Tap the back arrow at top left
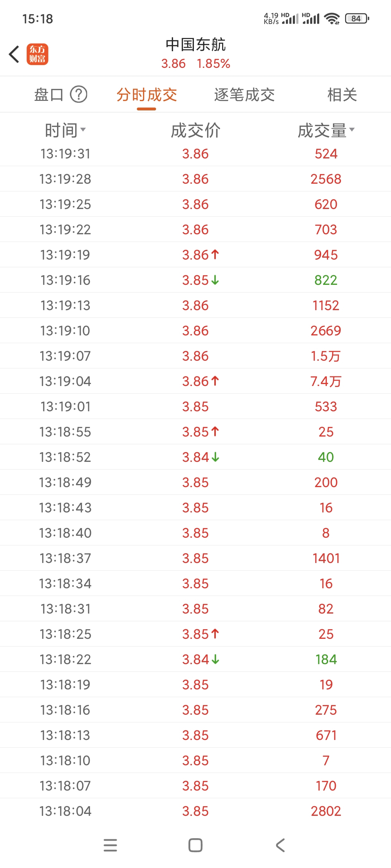The image size is (391, 868). (x=14, y=54)
